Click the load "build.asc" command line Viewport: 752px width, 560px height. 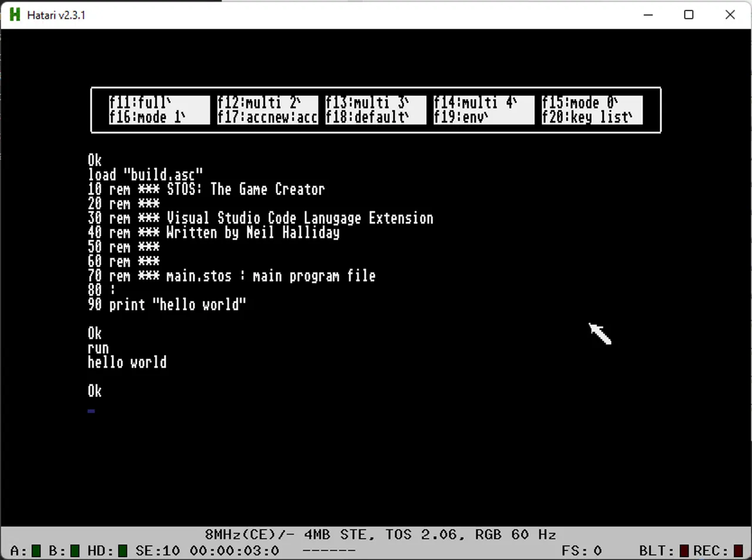[x=145, y=175]
